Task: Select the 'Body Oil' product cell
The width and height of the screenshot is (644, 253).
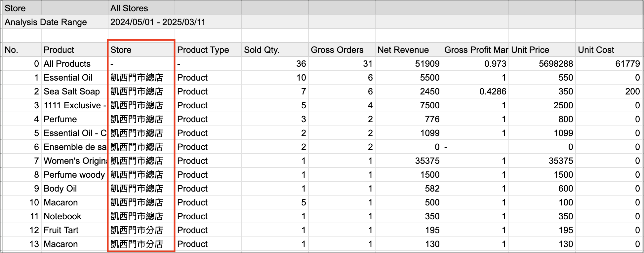Action: 75,189
